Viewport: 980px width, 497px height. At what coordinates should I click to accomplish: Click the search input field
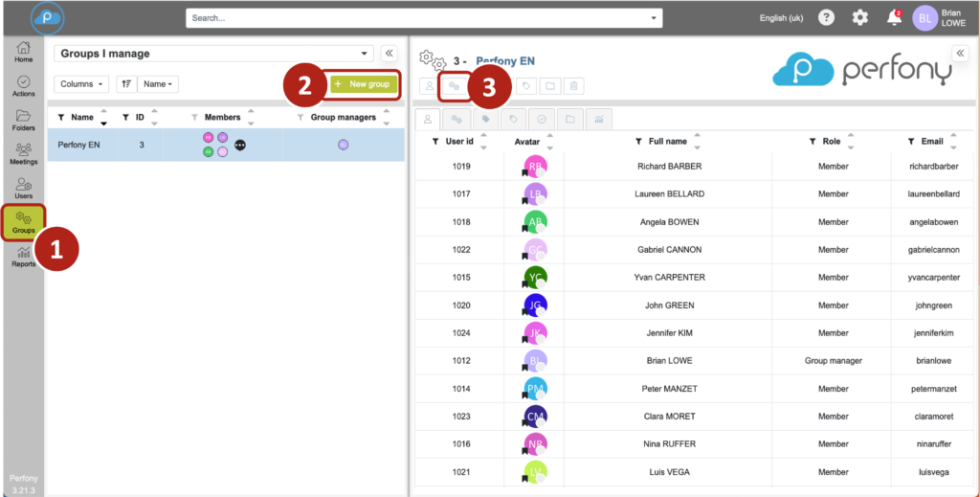(x=421, y=17)
